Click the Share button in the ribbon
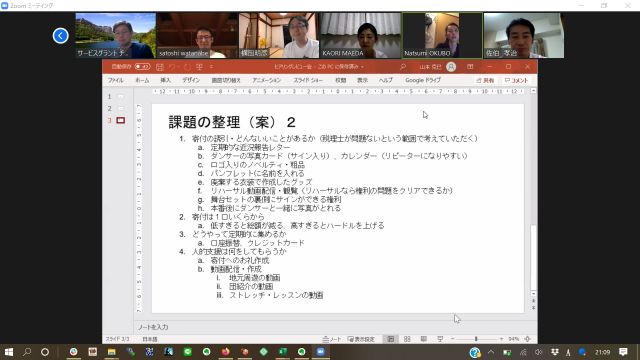 (485, 80)
